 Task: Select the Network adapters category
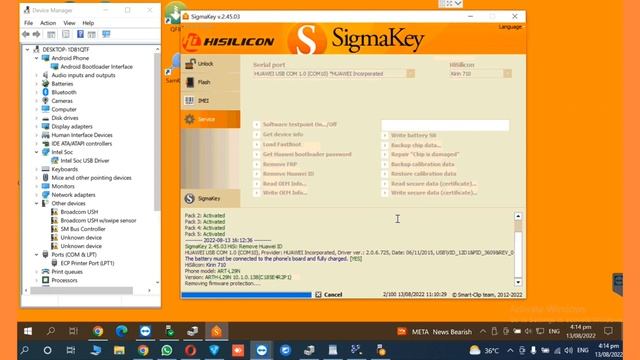click(73, 195)
